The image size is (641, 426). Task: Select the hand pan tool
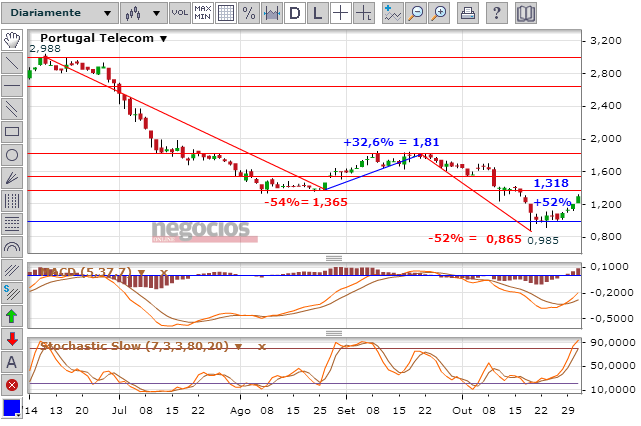12,40
